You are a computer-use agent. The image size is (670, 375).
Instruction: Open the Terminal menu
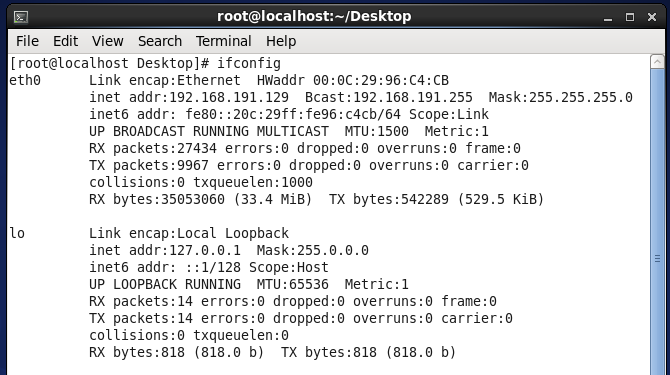(223, 41)
